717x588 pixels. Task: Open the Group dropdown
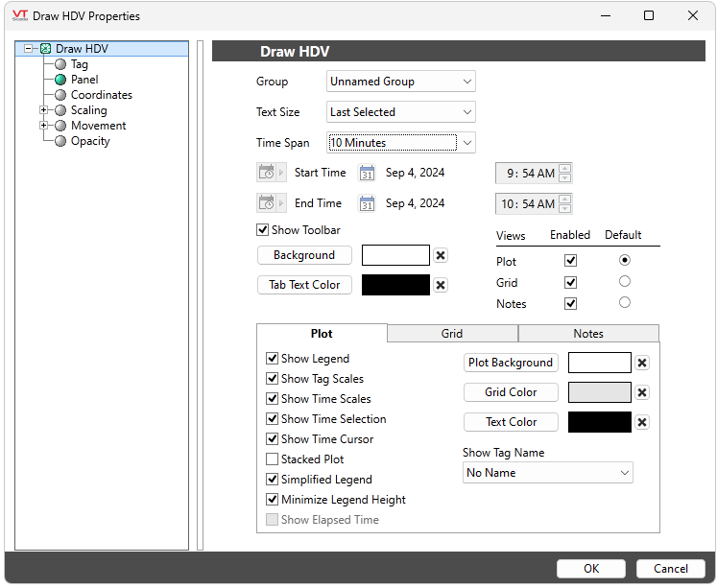tap(401, 82)
